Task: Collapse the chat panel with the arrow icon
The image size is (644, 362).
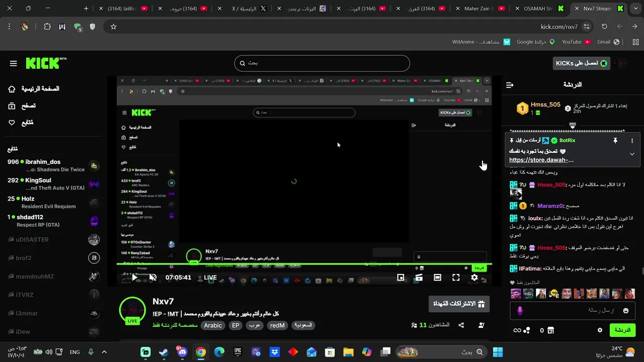Action: pos(510,85)
